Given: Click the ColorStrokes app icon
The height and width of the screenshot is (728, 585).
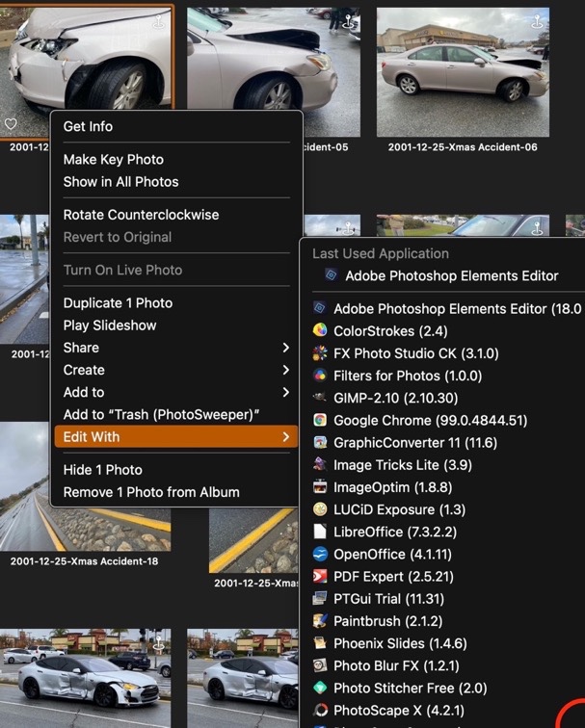Looking at the screenshot, I should (x=320, y=330).
